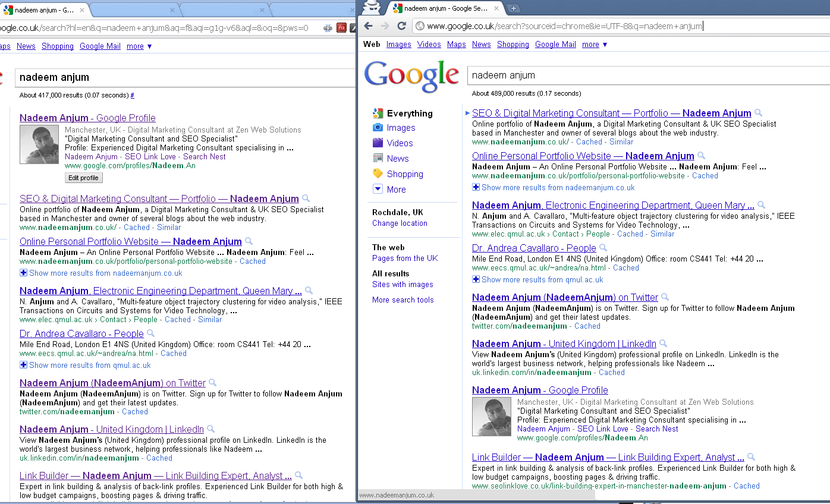The width and height of the screenshot is (830, 504).
Task: Select the News icon in the sidebar
Action: pos(378,158)
